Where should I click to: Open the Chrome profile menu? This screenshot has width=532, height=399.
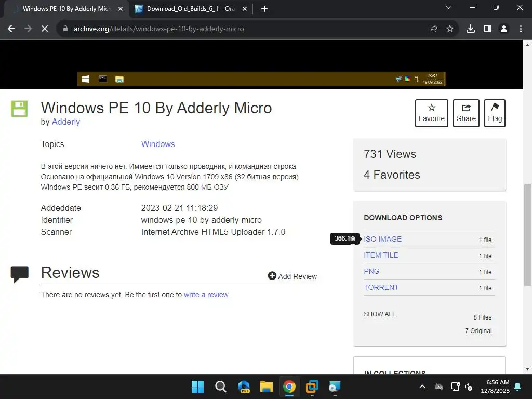(504, 29)
